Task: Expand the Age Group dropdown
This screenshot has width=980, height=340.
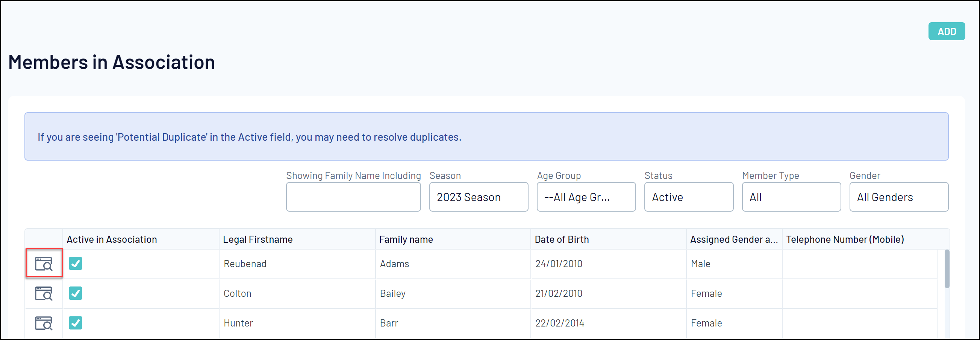Action: 586,197
